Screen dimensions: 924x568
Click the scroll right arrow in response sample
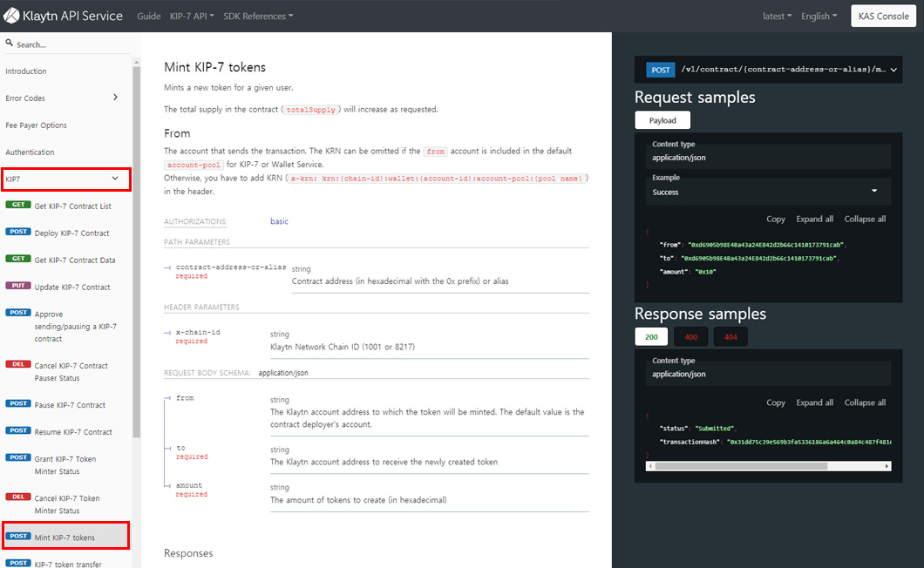click(x=887, y=466)
